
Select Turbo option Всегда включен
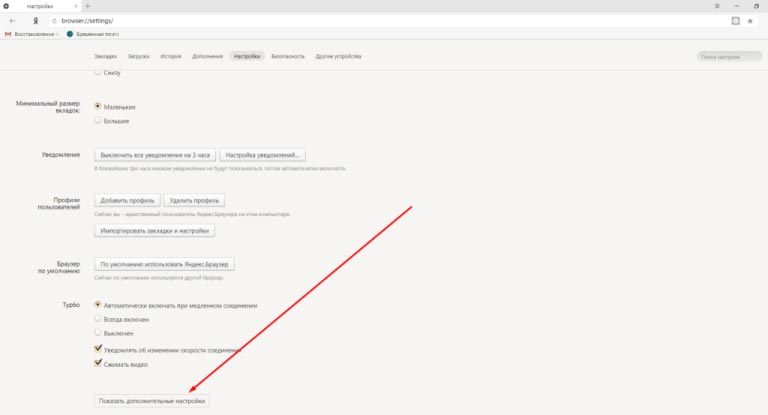[98, 318]
